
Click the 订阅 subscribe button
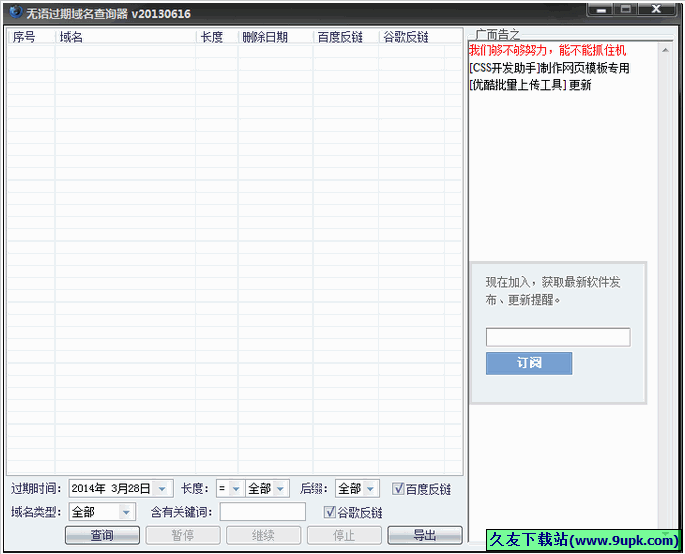(x=529, y=363)
